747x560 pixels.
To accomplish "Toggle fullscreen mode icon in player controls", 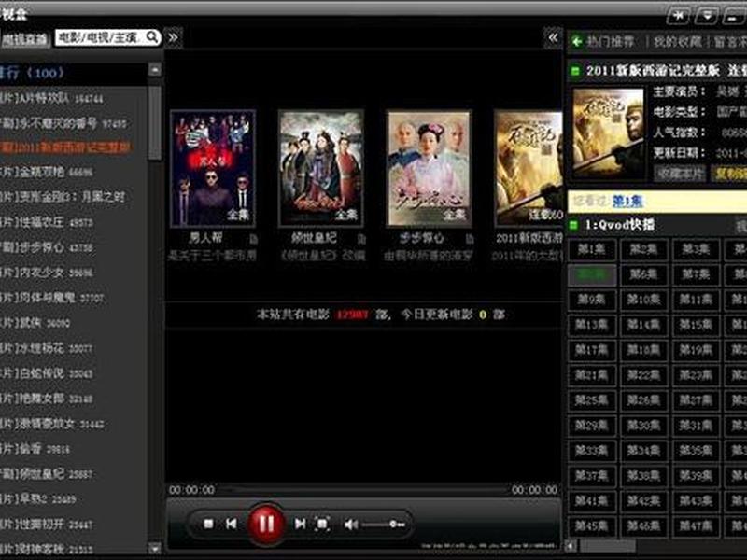I will coord(322,524).
